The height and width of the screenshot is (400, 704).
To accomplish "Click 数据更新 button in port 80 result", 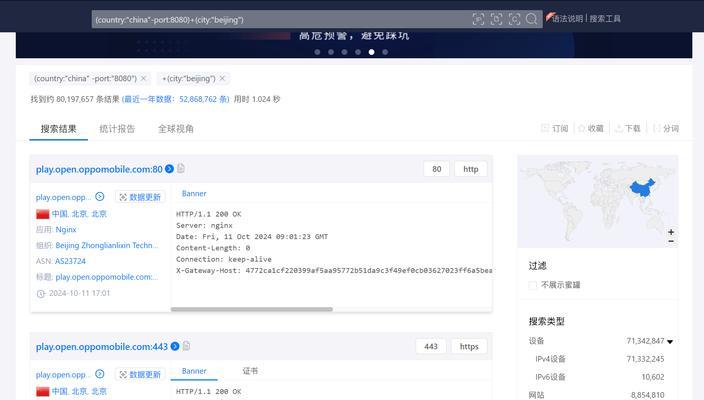I will 140,197.
